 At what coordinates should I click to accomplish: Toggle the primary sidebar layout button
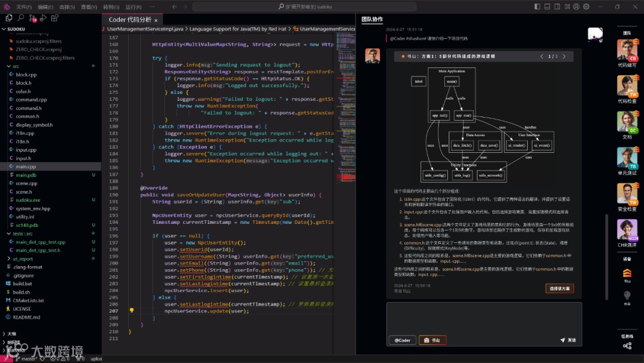tap(537, 7)
